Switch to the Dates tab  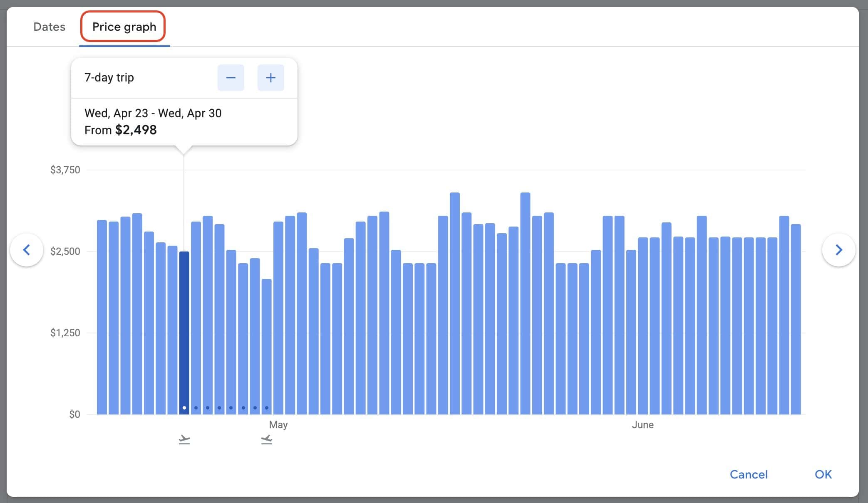click(x=49, y=27)
